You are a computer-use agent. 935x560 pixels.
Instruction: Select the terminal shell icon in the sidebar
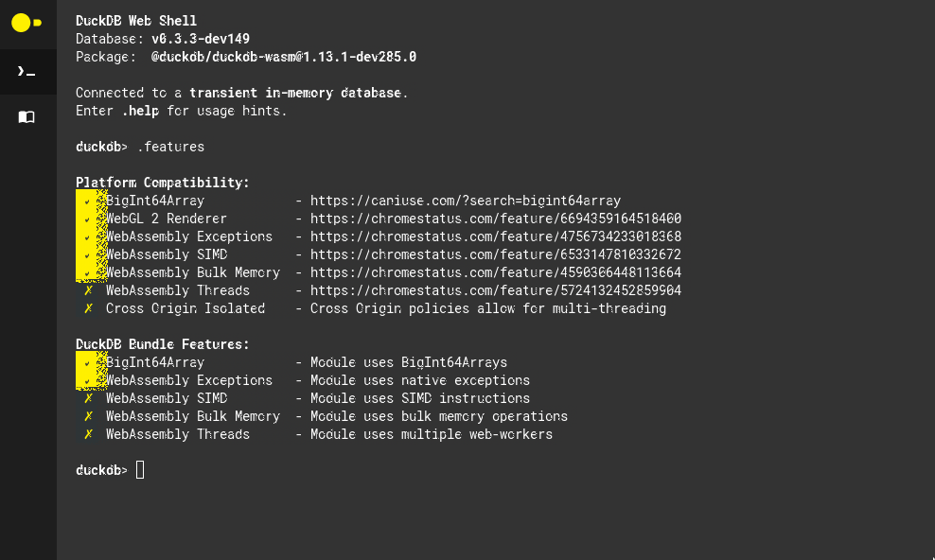(27, 71)
